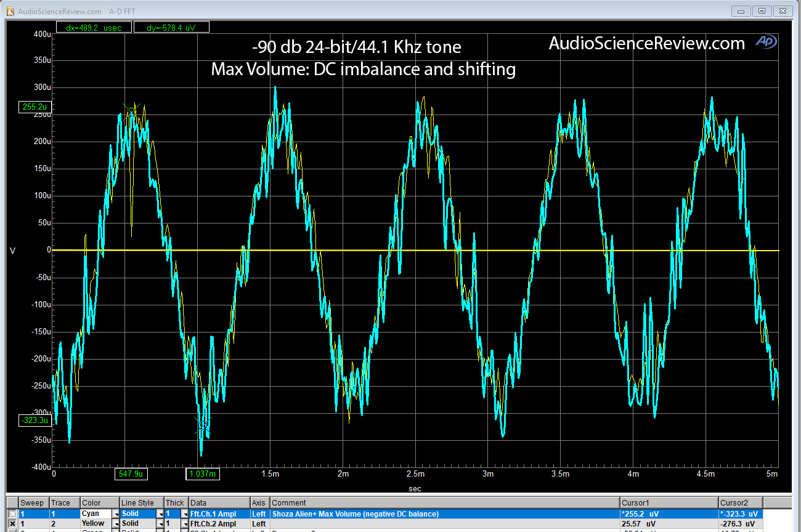The image size is (801, 532).
Task: Click the Axis column header
Action: [259, 503]
